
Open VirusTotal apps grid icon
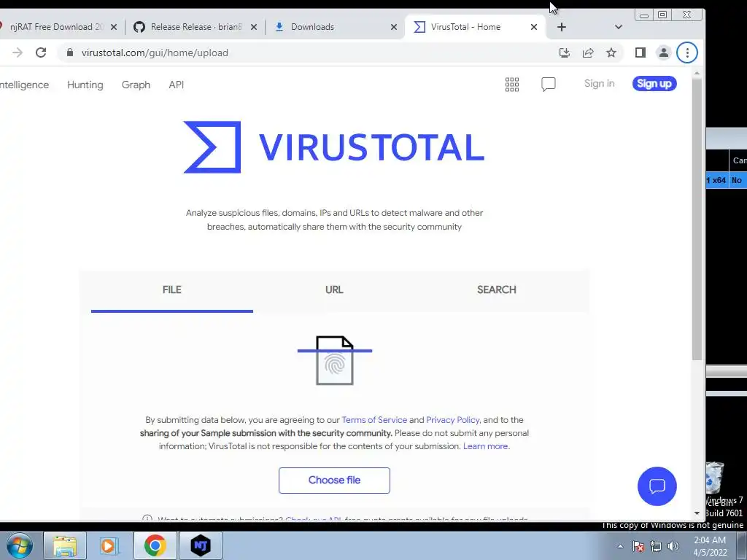[x=512, y=85]
